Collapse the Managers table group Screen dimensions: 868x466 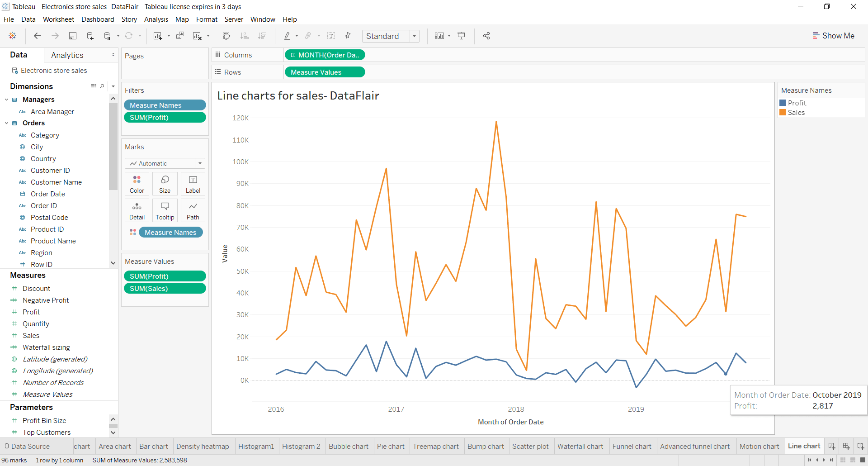[x=6, y=100]
